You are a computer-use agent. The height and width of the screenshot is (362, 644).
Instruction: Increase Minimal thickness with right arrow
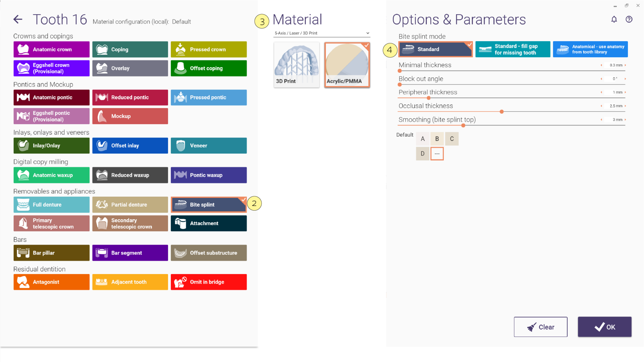(x=625, y=65)
